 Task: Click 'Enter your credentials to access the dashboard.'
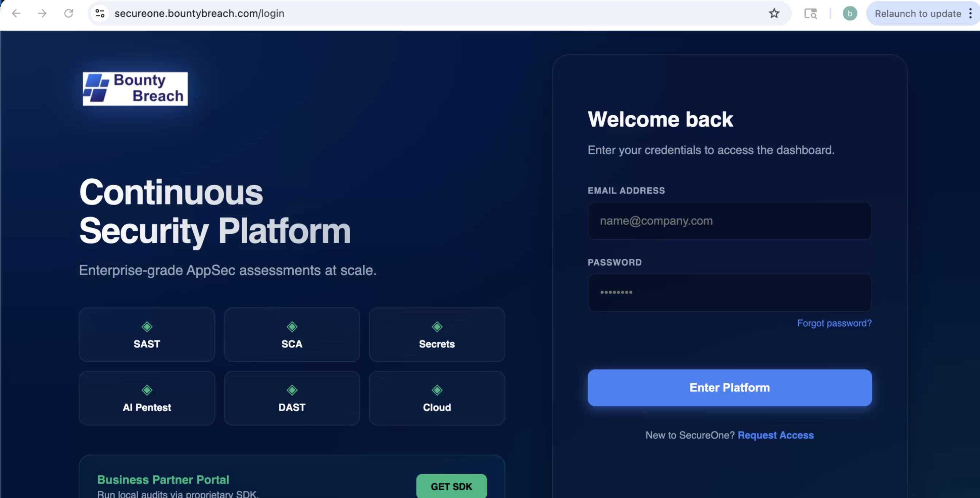pyautogui.click(x=711, y=150)
